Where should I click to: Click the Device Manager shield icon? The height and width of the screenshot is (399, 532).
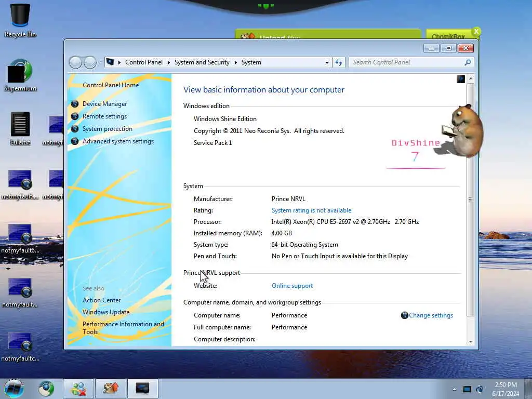[75, 104]
